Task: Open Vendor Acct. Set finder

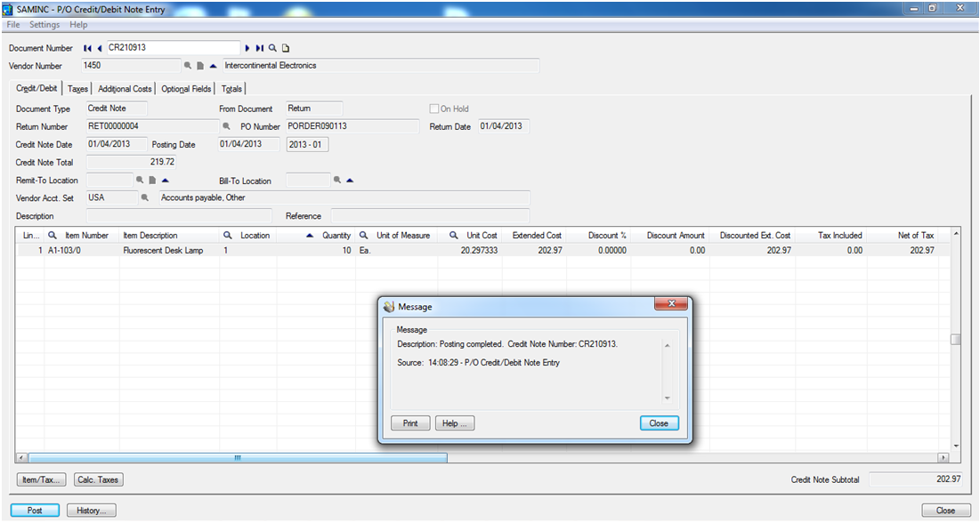Action: click(x=145, y=197)
